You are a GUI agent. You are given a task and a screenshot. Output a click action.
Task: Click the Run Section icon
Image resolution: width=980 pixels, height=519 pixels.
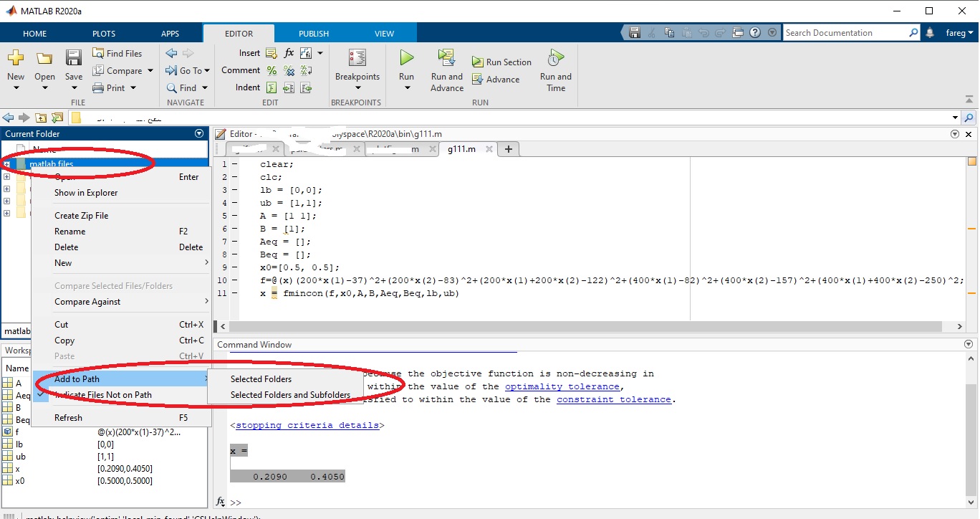(x=478, y=63)
